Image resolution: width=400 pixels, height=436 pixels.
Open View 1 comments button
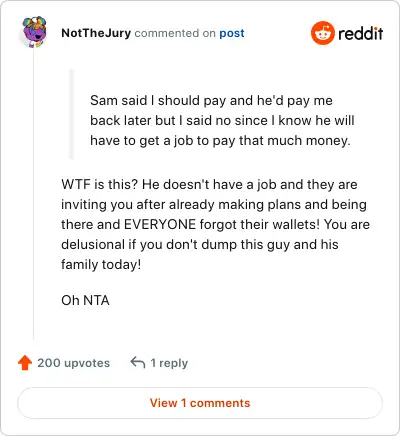point(200,403)
